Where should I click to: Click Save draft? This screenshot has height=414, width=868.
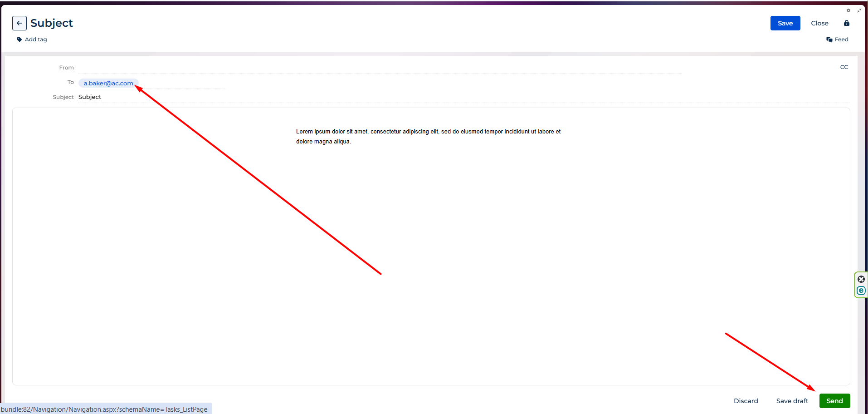pyautogui.click(x=792, y=401)
